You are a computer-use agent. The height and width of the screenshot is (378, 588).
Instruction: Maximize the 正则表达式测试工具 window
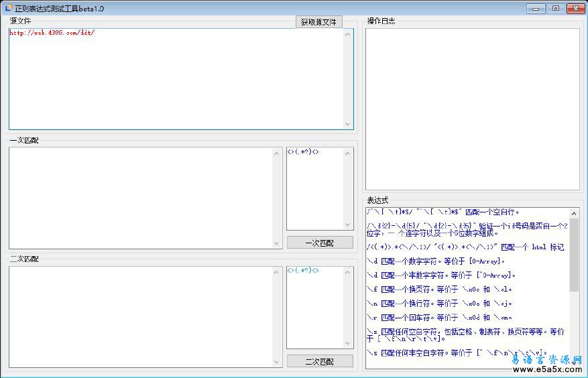[556, 8]
